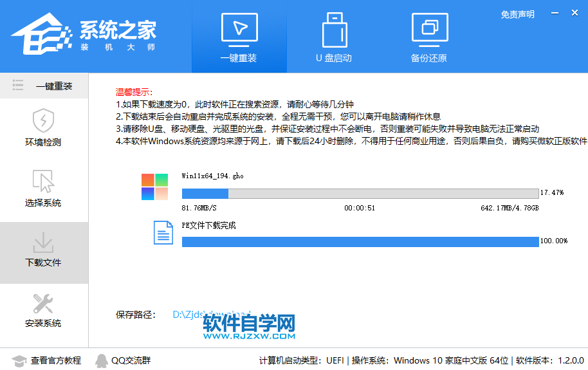Click the PE文件 completed progress bar
The height and width of the screenshot is (370, 588).
click(x=360, y=242)
